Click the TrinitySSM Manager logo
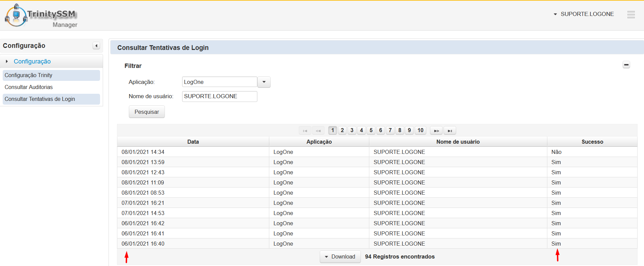644x266 pixels. tap(41, 16)
